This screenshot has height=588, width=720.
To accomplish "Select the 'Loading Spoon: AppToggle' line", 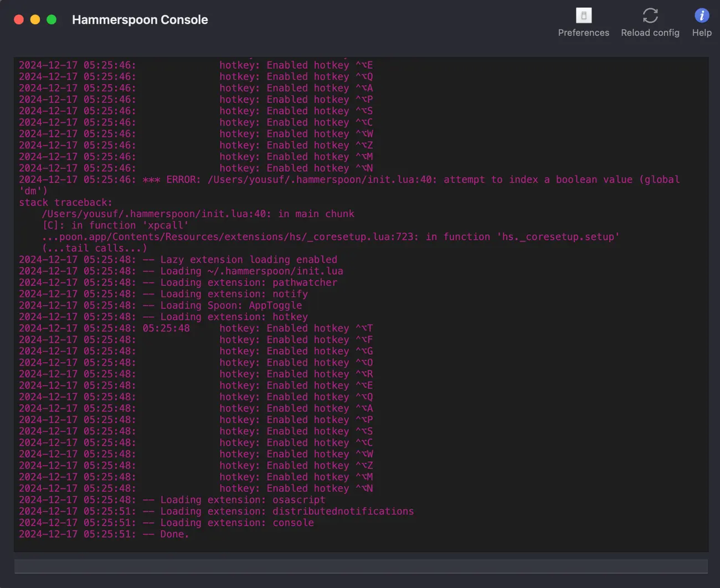I will [161, 306].
